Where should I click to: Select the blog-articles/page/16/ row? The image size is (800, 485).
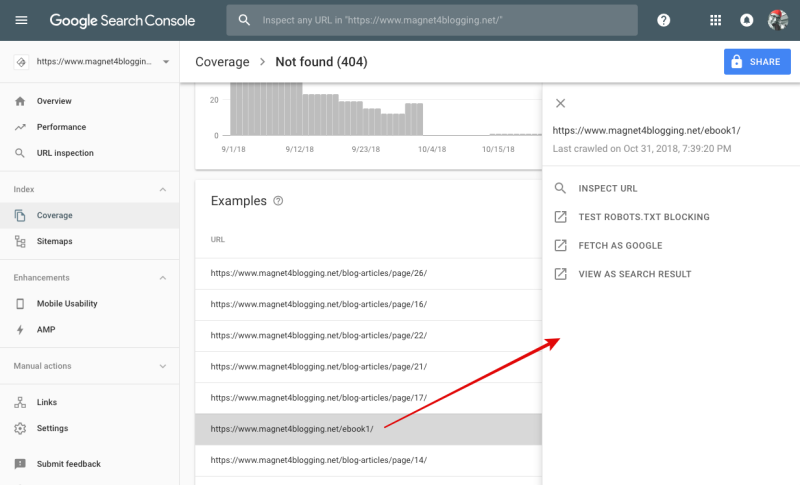pyautogui.click(x=368, y=304)
